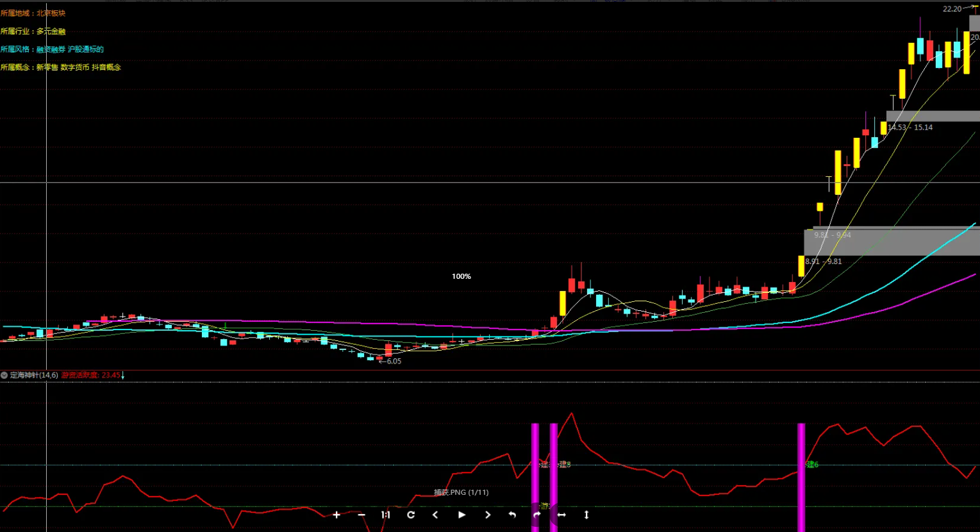Start the slideshow with the play icon
The width and height of the screenshot is (980, 532).
coord(461,515)
